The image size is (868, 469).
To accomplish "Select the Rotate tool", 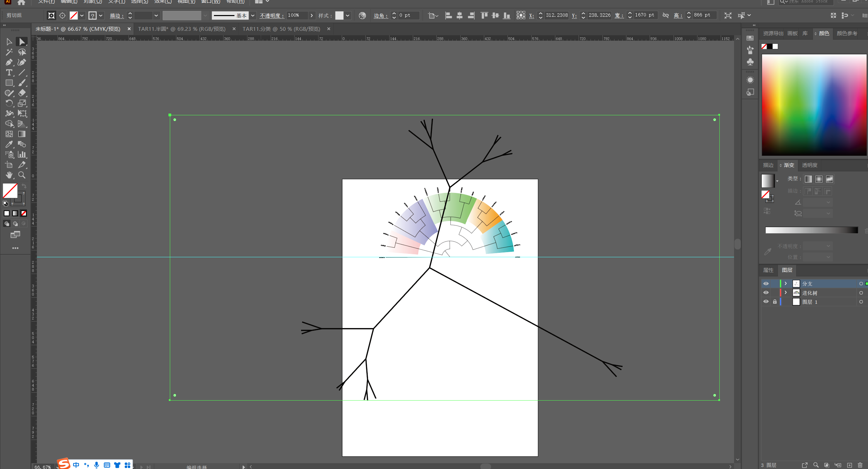I will tap(9, 103).
